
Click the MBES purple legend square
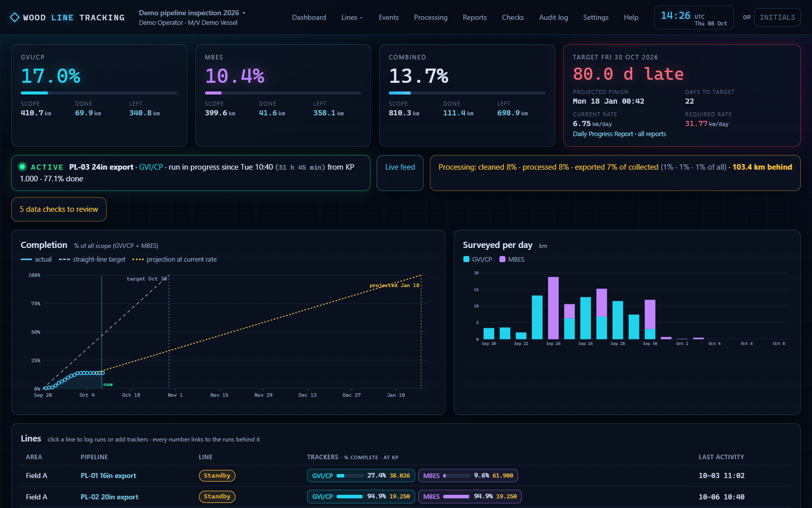pos(502,259)
